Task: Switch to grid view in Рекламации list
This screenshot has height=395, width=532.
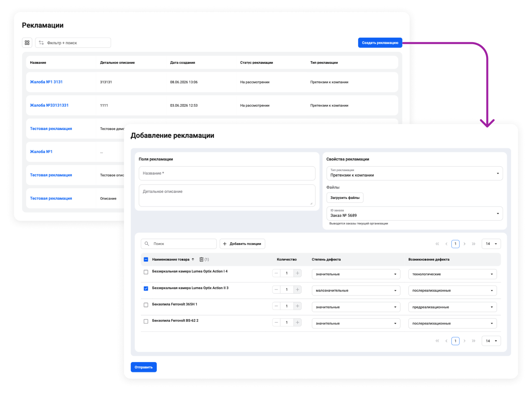Action: click(x=27, y=43)
